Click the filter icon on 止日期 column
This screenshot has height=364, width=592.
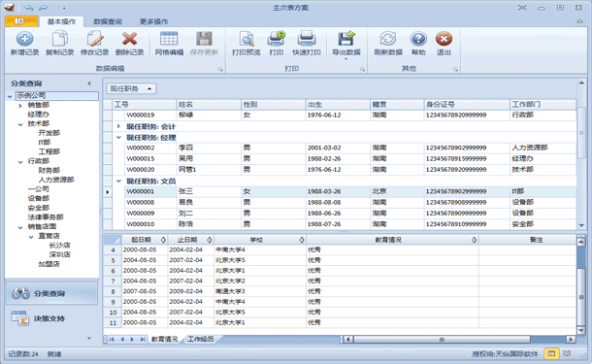[210, 240]
